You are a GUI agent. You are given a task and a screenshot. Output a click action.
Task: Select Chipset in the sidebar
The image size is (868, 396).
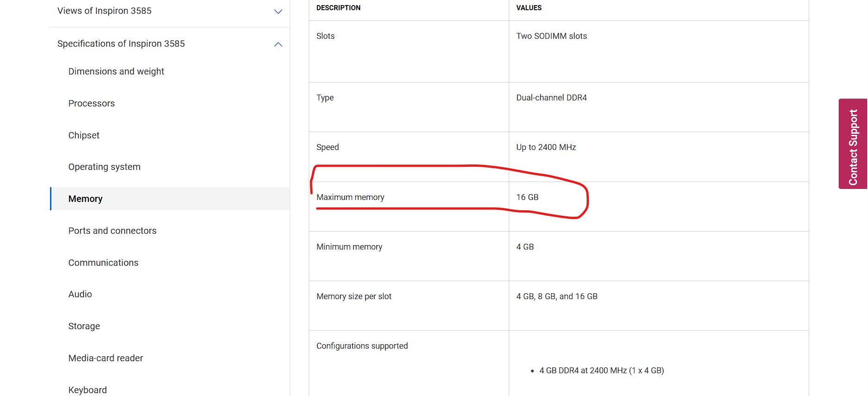pos(84,135)
